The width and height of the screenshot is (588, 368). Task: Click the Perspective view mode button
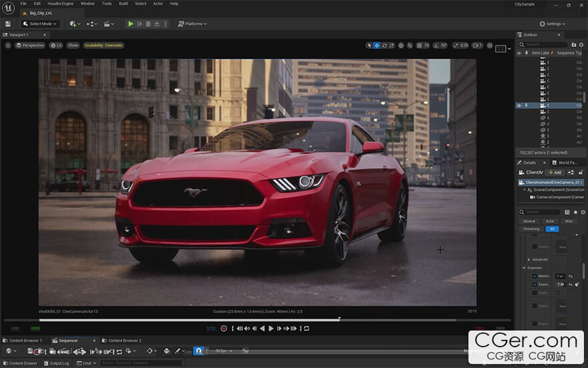point(30,45)
